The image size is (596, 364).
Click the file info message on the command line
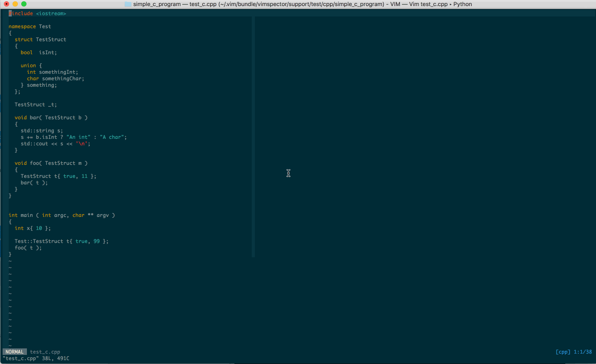tap(36, 358)
